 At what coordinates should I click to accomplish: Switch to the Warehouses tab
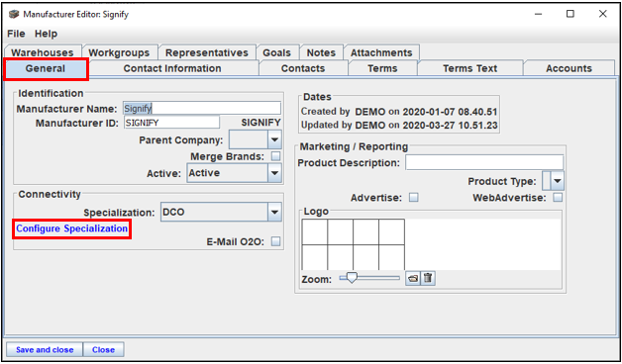click(x=42, y=52)
